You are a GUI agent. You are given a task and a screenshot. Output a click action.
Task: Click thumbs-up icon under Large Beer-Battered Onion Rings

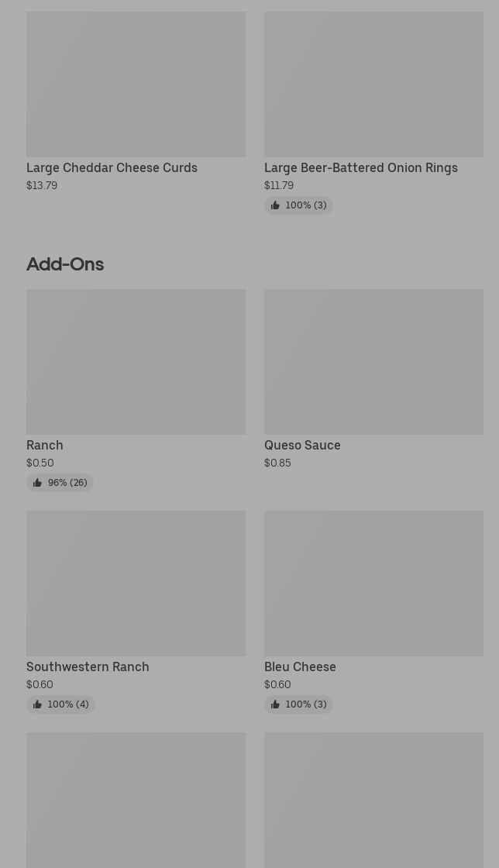(275, 205)
